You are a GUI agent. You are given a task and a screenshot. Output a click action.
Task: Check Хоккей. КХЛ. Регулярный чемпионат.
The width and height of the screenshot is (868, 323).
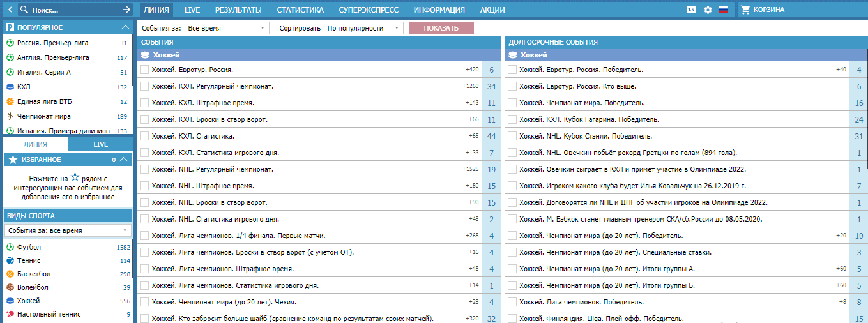click(x=144, y=86)
